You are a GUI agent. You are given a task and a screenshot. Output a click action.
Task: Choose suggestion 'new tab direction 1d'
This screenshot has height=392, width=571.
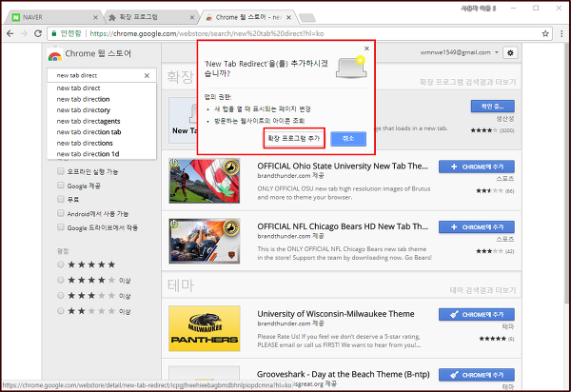(102, 153)
